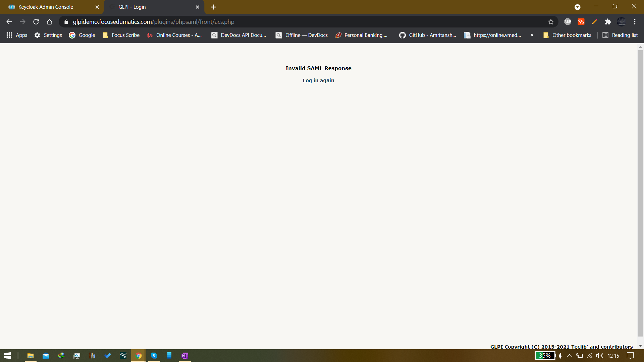Open OneNote from the taskbar
Screen dimensions: 644x362
(x=185, y=356)
